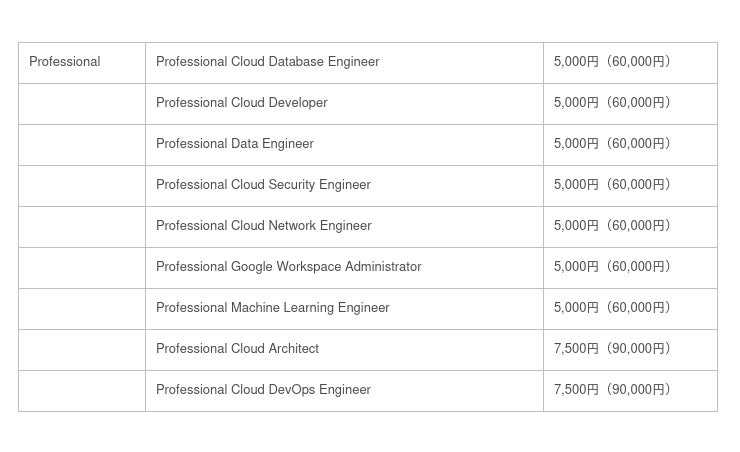Click Professional Google Workspace Administrator cell
This screenshot has height=452, width=740.
(289, 267)
